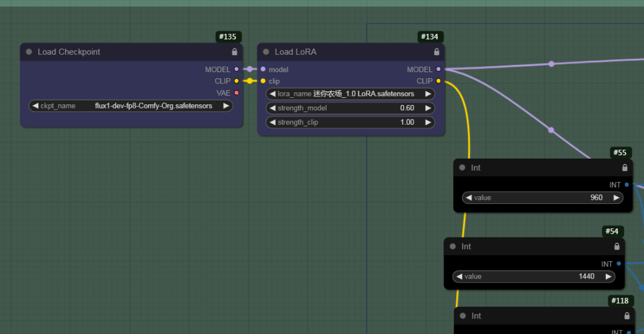Click the #54 node ID badge

point(612,231)
